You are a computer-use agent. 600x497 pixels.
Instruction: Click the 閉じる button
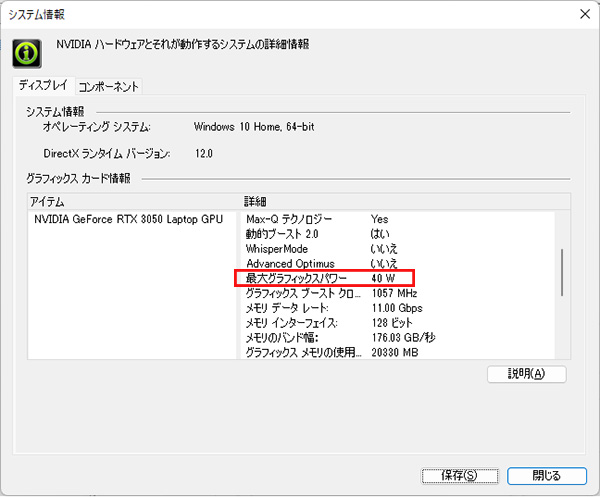(x=546, y=476)
